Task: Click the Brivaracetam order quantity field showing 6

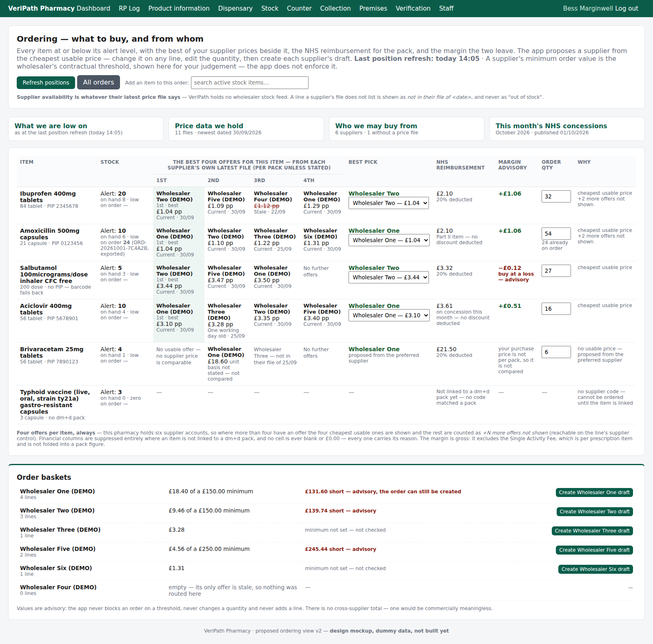Action: point(556,352)
